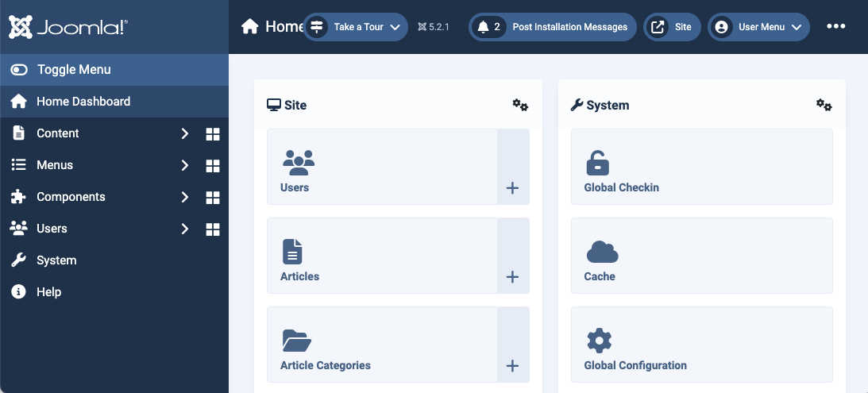Click the plus icon to add an Article Category
The height and width of the screenshot is (393, 868).
(x=512, y=366)
